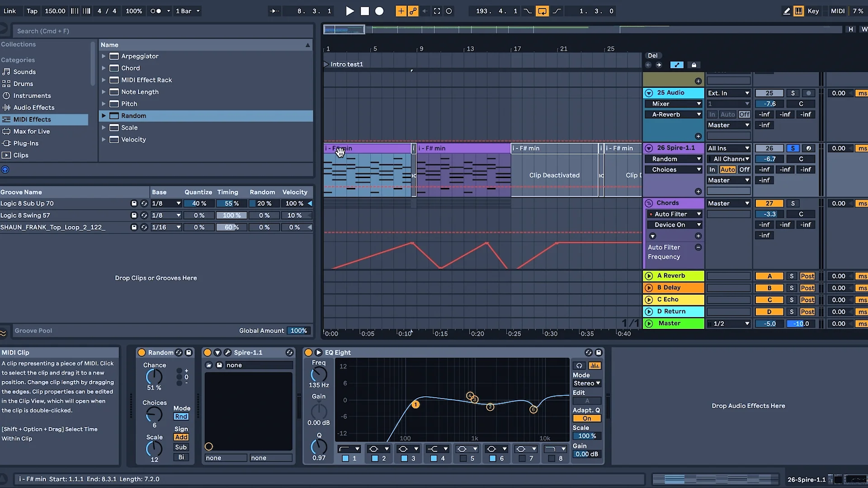Toggle the Capture MIDI icon
The width and height of the screenshot is (868, 488).
[x=437, y=11]
